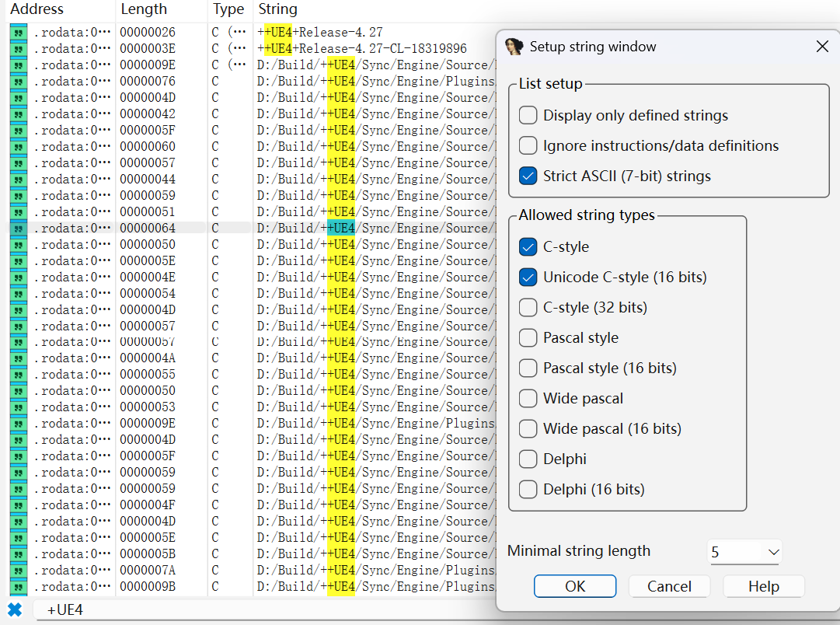This screenshot has width=840, height=625.
Task: Click the string icon for the 0000003E length row
Action: pyautogui.click(x=19, y=48)
